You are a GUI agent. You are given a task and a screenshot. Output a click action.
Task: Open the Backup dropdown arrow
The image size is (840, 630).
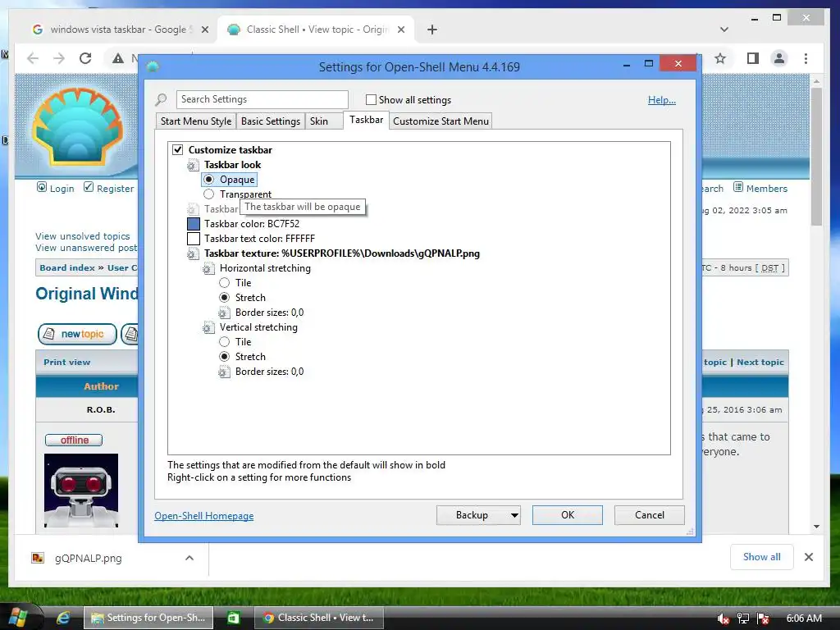tap(514, 515)
